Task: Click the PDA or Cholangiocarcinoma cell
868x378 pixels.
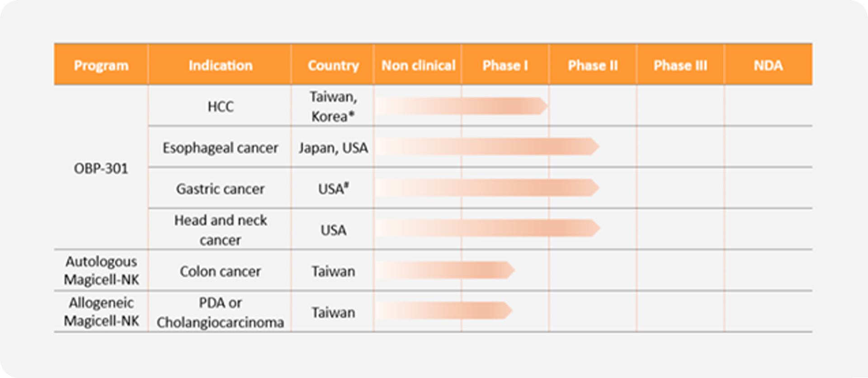Action: click(220, 312)
